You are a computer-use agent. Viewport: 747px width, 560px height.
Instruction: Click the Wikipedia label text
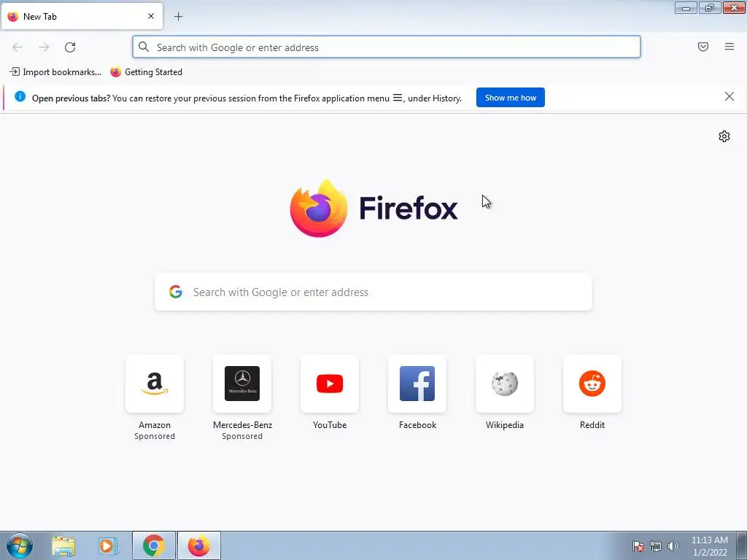tap(505, 425)
